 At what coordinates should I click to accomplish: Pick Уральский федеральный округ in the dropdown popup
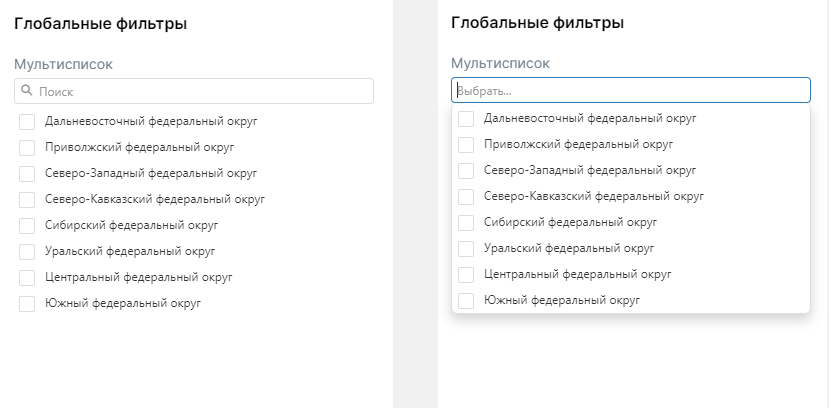click(x=466, y=248)
